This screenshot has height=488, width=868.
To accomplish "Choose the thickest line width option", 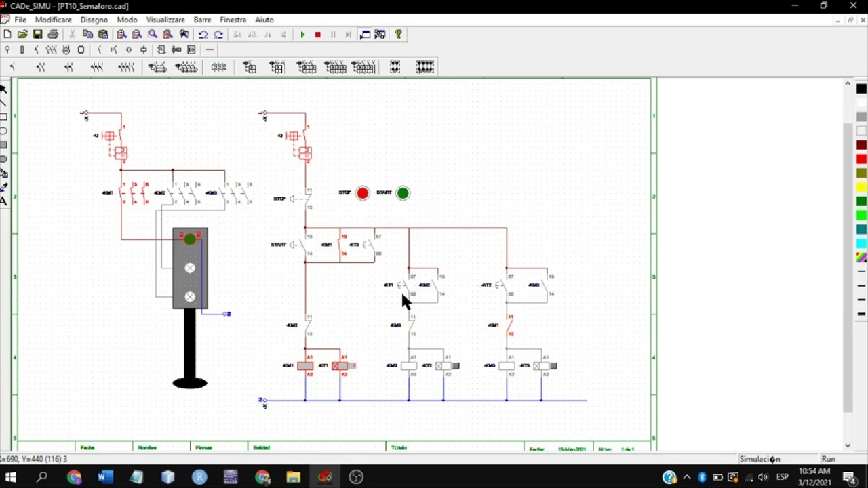I will point(861,314).
